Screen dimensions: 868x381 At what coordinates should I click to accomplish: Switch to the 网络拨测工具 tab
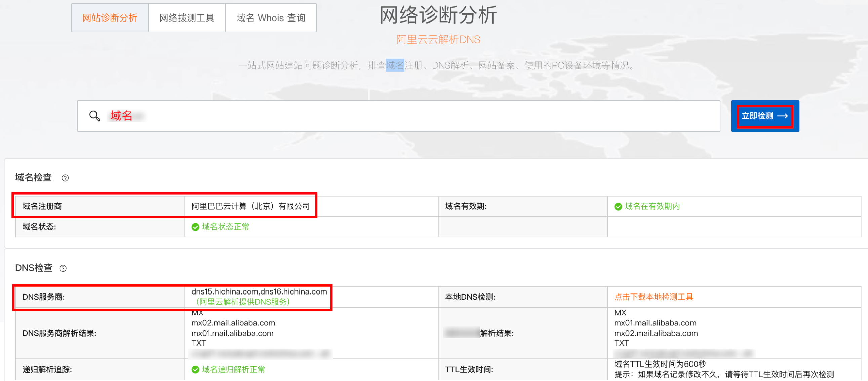click(x=187, y=18)
